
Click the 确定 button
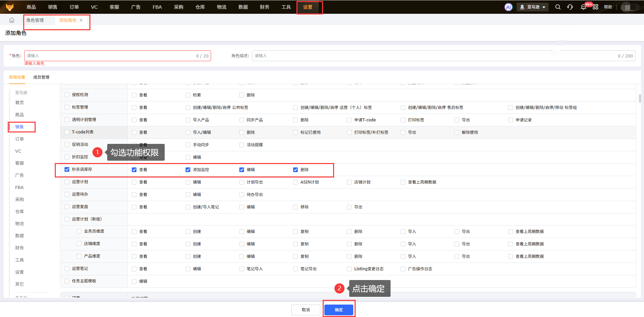tap(338, 310)
